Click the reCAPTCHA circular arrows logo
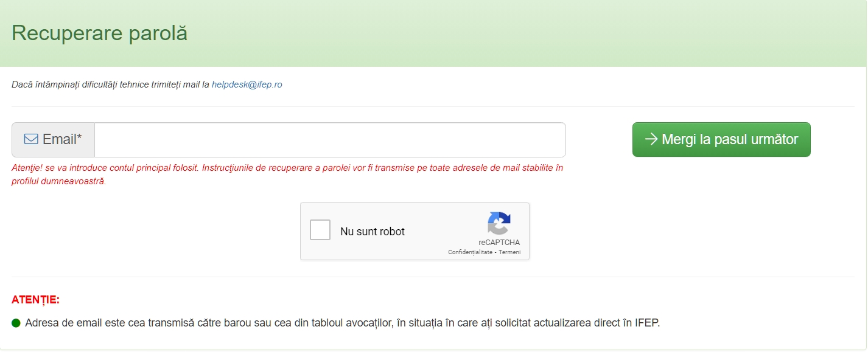868x352 pixels. 499,223
